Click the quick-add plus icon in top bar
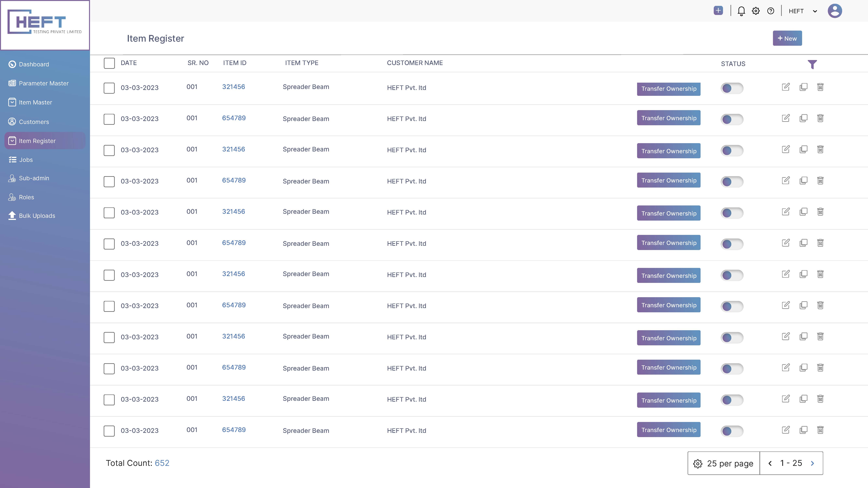 tap(718, 11)
